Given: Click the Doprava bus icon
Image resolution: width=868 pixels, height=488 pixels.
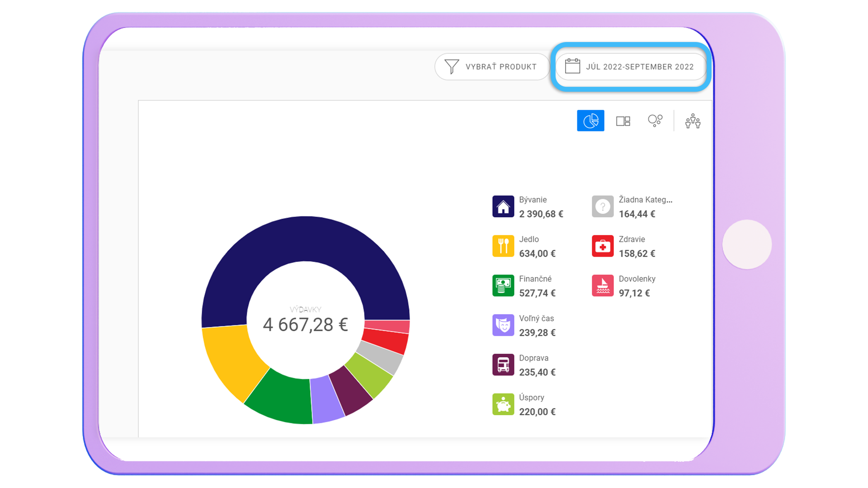Looking at the screenshot, I should coord(503,365).
